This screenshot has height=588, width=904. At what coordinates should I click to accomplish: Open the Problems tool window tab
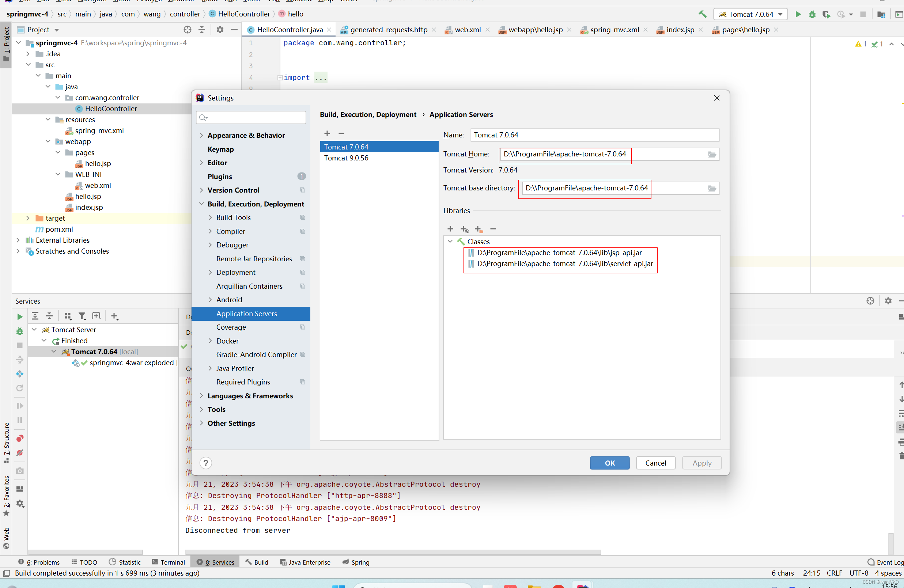[39, 562]
